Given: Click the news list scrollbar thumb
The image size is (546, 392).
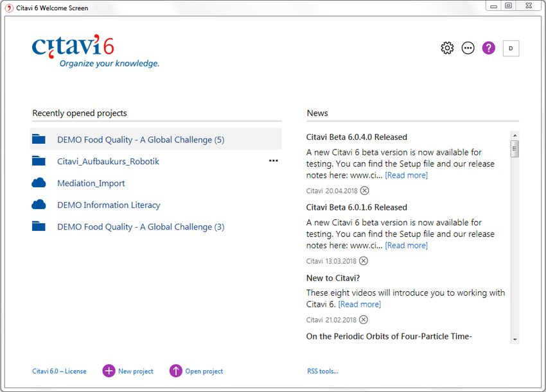Looking at the screenshot, I should coord(515,149).
